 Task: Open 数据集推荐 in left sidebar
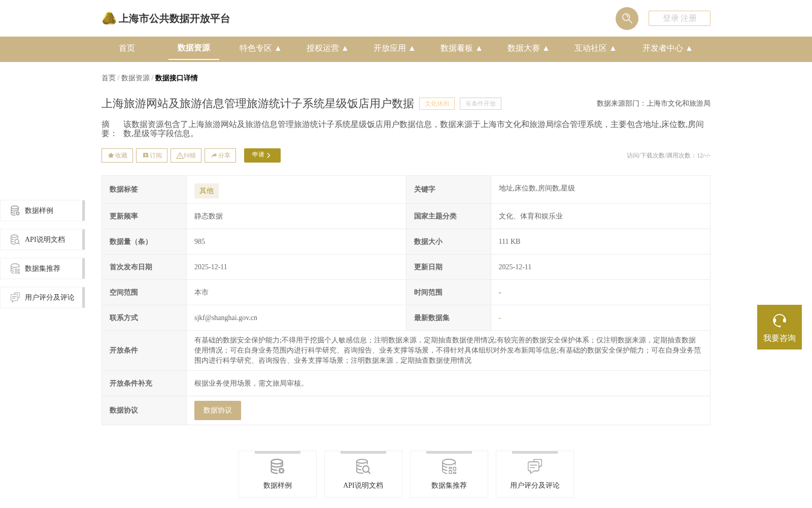[x=42, y=268]
